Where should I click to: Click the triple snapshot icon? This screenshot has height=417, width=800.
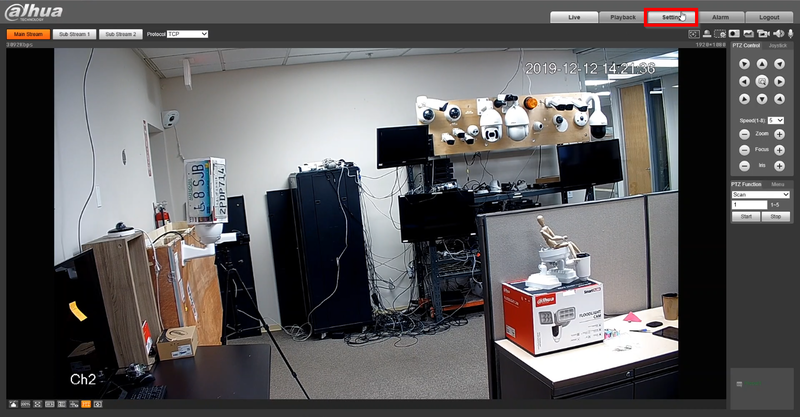pyautogui.click(x=748, y=34)
